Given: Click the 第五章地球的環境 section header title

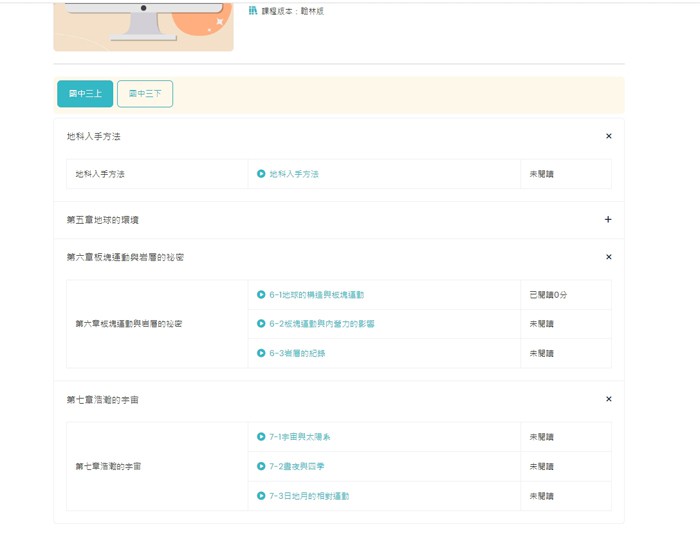Looking at the screenshot, I should click(110, 220).
